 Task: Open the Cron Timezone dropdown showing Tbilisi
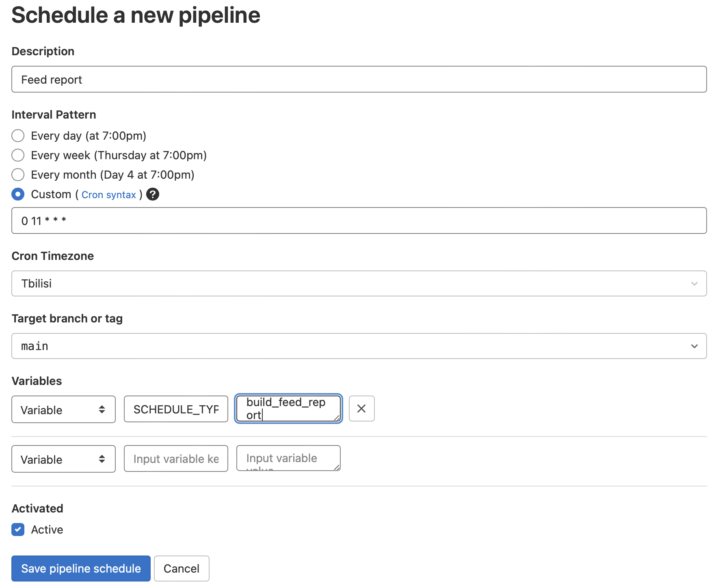point(359,283)
